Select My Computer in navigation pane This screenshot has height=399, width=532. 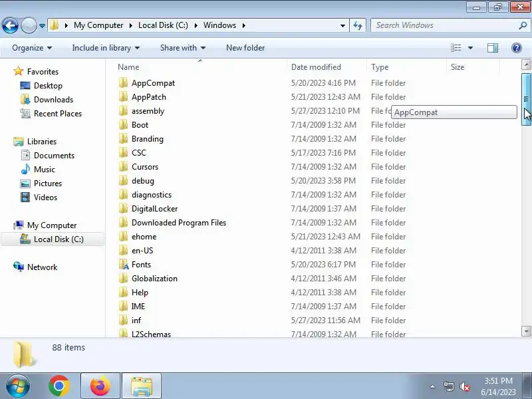coord(52,225)
